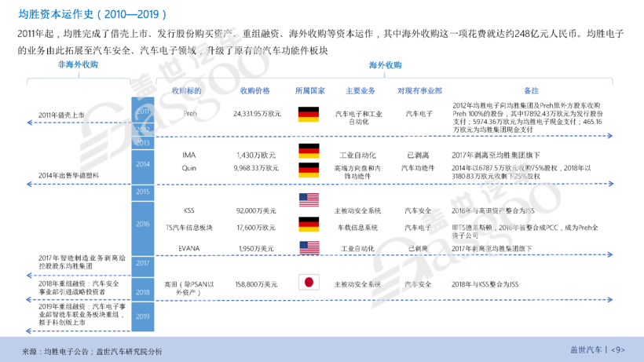Click the 2017年智能制造业务剥离 event text
Screen dimensions: 644x362
[82, 261]
